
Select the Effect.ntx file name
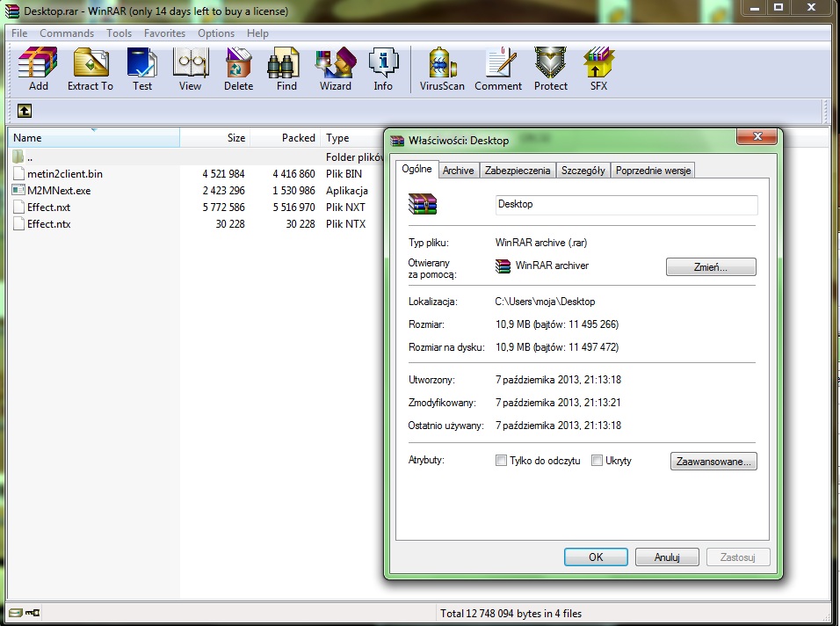pyautogui.click(x=48, y=223)
